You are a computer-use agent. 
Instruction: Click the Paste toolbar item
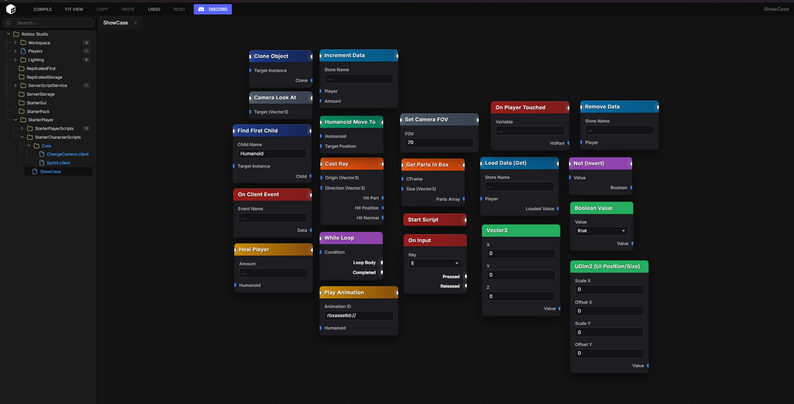pos(128,9)
